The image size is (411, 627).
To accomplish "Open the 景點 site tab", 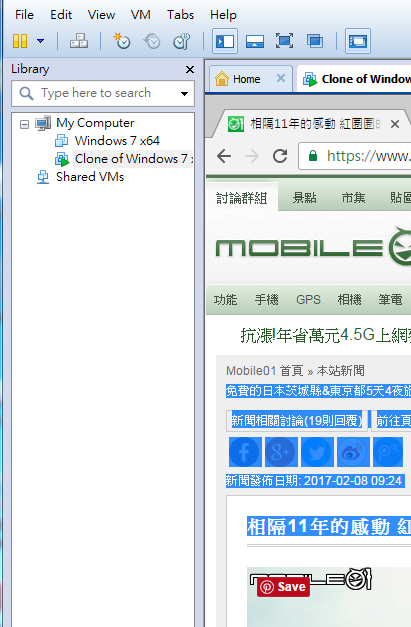I will coord(304,197).
